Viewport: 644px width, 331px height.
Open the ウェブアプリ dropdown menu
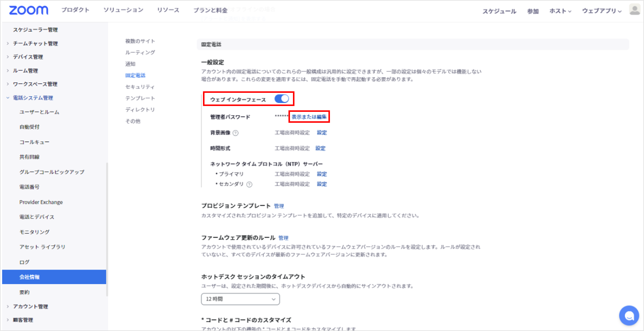pos(602,11)
